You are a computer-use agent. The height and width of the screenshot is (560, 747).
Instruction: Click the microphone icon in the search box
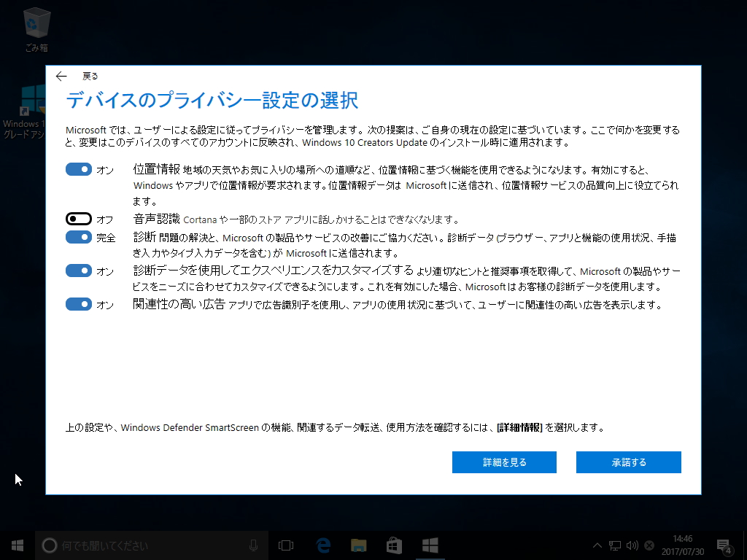click(x=253, y=545)
